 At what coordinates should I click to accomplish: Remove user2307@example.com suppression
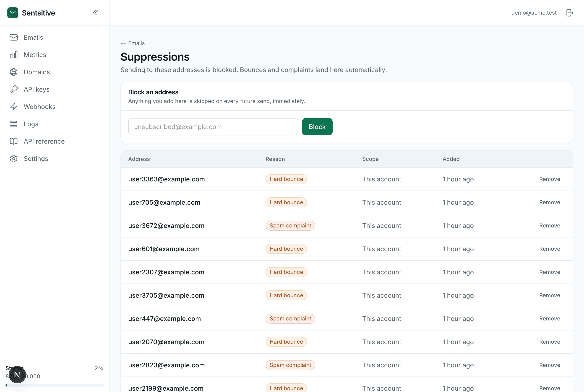(550, 272)
